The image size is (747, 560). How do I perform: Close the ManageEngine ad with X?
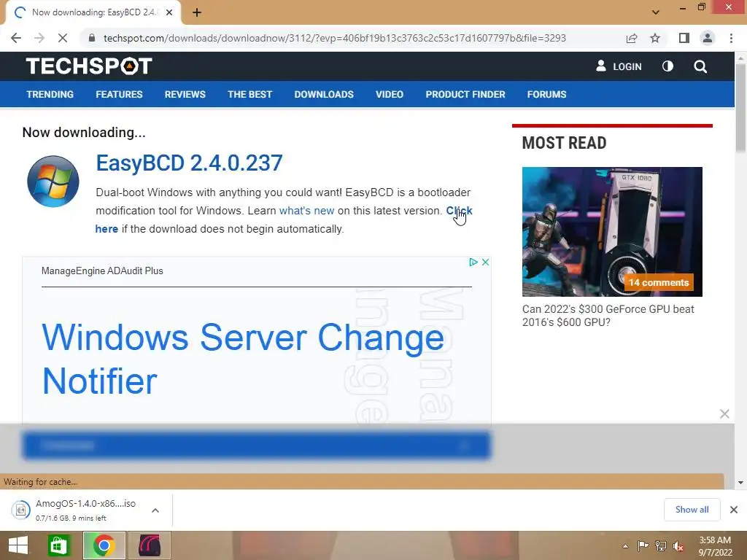(x=485, y=262)
